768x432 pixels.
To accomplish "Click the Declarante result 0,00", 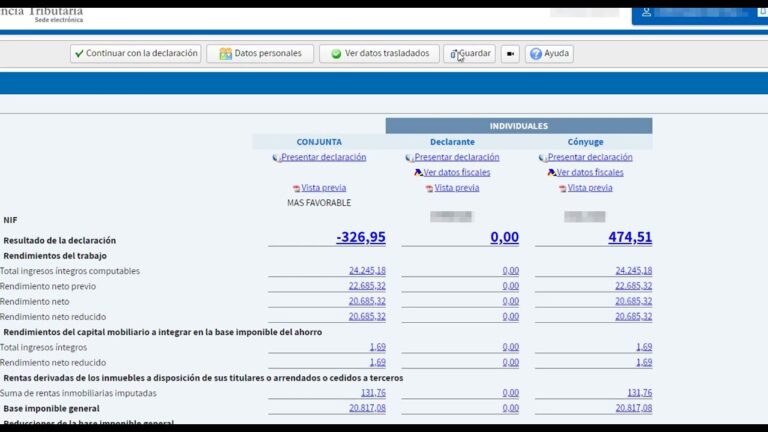I will pyautogui.click(x=504, y=237).
